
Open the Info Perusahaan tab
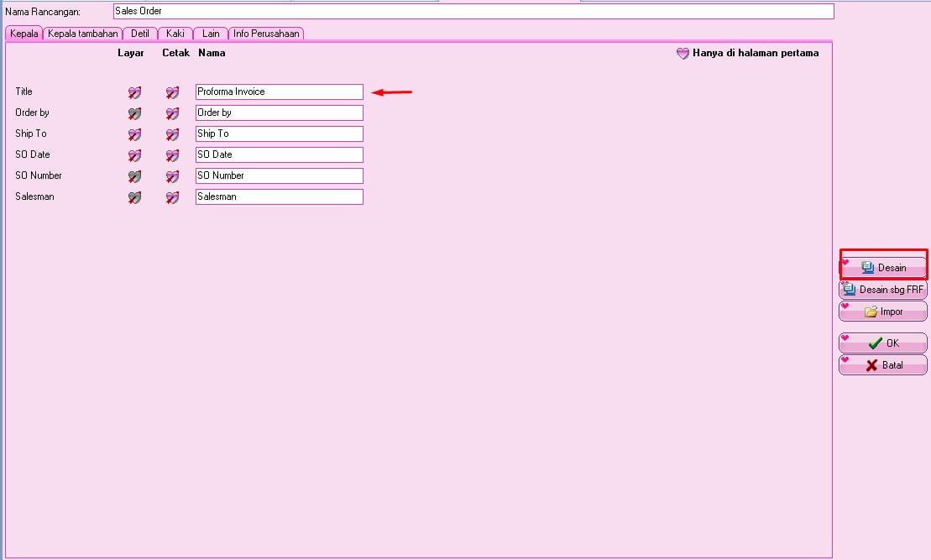(x=266, y=34)
